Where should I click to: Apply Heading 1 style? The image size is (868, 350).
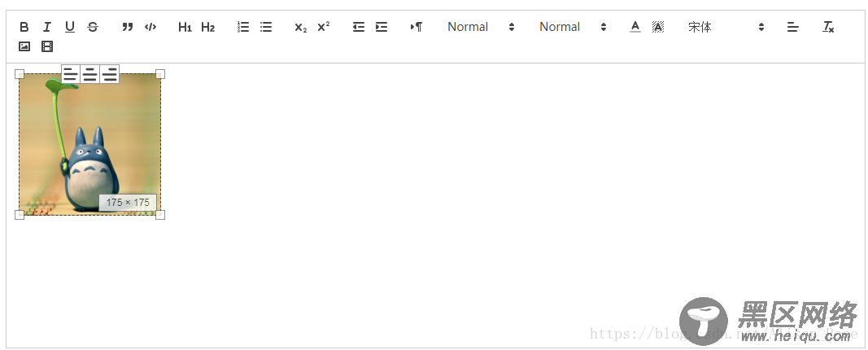[185, 27]
